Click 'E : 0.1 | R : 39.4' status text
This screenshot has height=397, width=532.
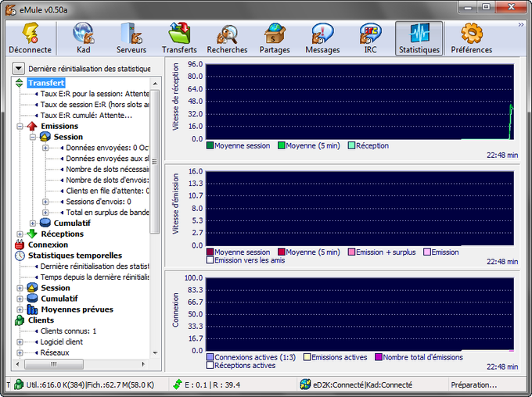[212, 385]
